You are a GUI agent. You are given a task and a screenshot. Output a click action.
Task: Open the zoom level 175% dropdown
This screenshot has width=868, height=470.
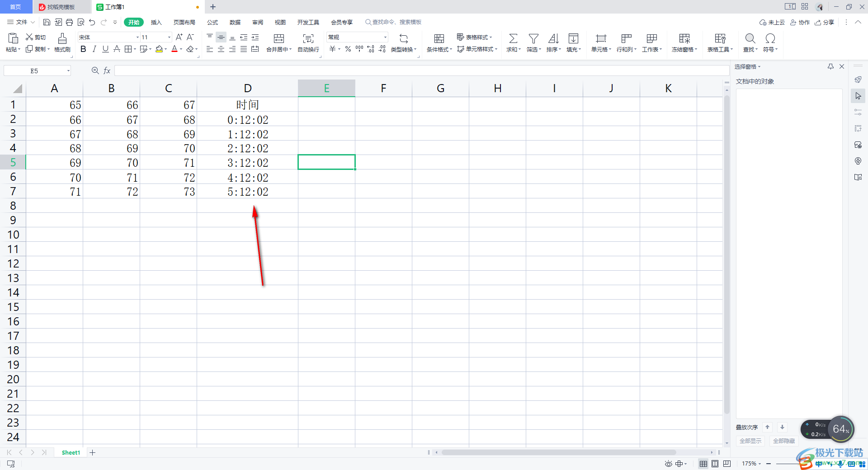coord(752,464)
